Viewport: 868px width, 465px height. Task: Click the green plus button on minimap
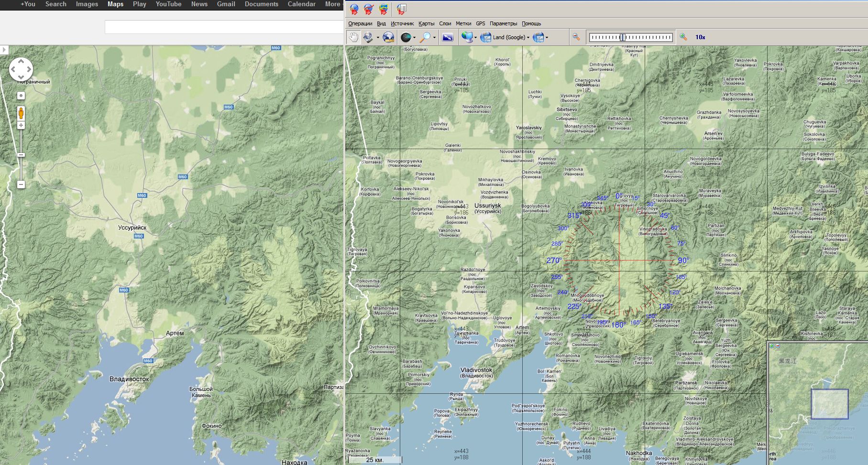click(x=771, y=346)
